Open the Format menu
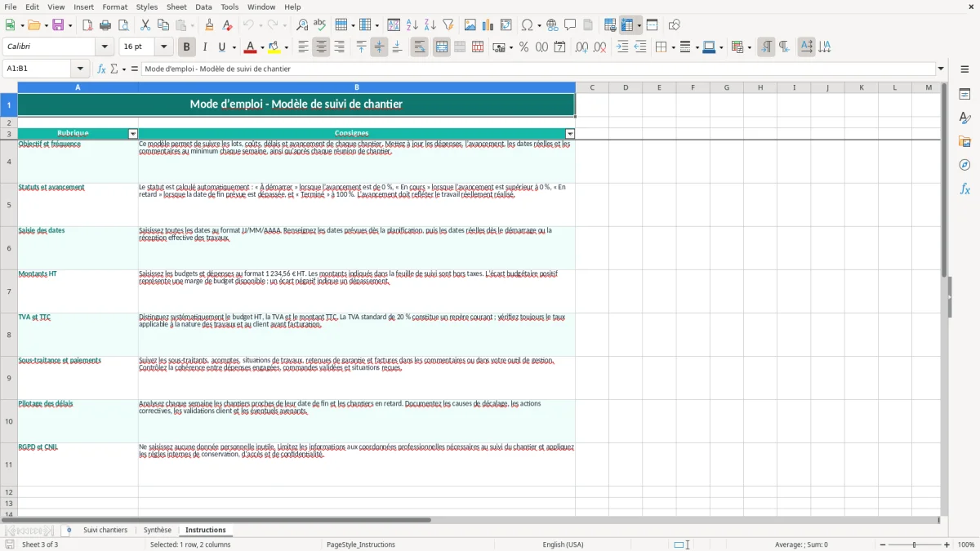 pyautogui.click(x=114, y=7)
